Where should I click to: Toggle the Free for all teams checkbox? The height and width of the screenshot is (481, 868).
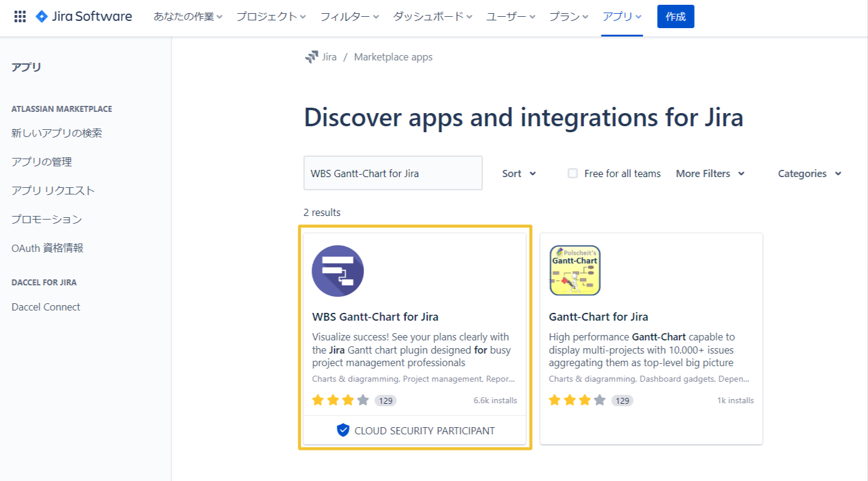click(573, 173)
